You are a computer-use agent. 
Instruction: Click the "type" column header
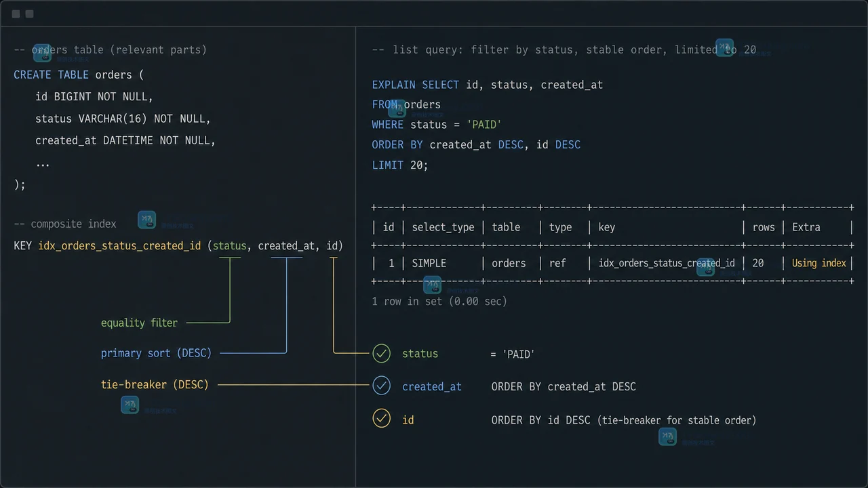click(x=561, y=227)
